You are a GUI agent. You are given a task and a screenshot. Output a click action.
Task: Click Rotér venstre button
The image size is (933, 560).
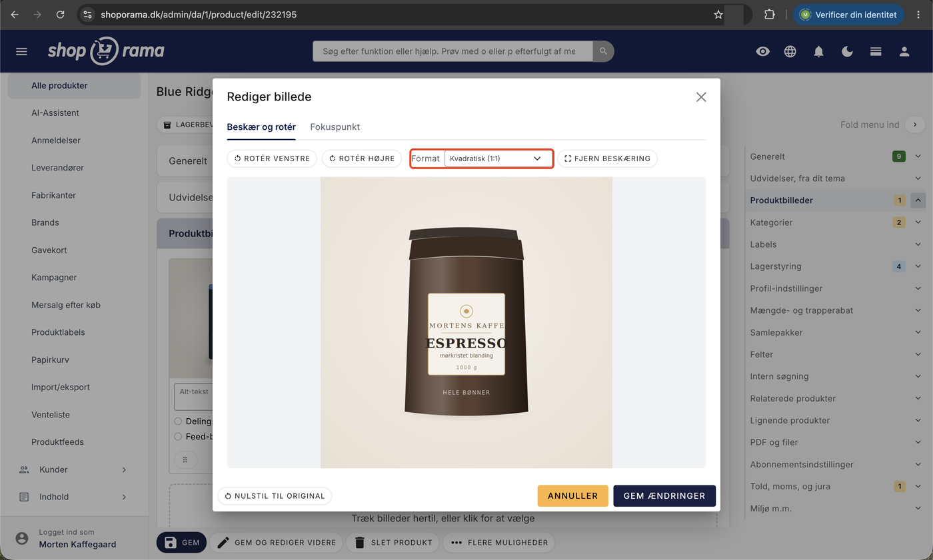tap(272, 158)
